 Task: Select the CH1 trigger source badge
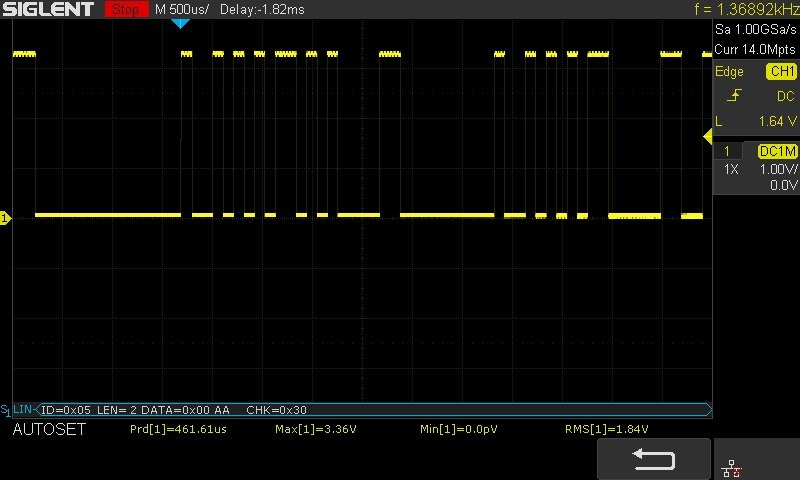[x=781, y=72]
